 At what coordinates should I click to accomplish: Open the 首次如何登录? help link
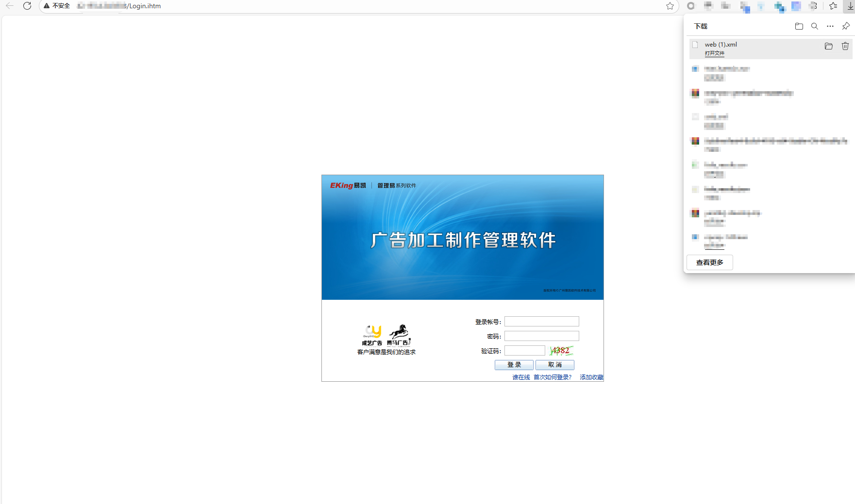[x=552, y=377]
